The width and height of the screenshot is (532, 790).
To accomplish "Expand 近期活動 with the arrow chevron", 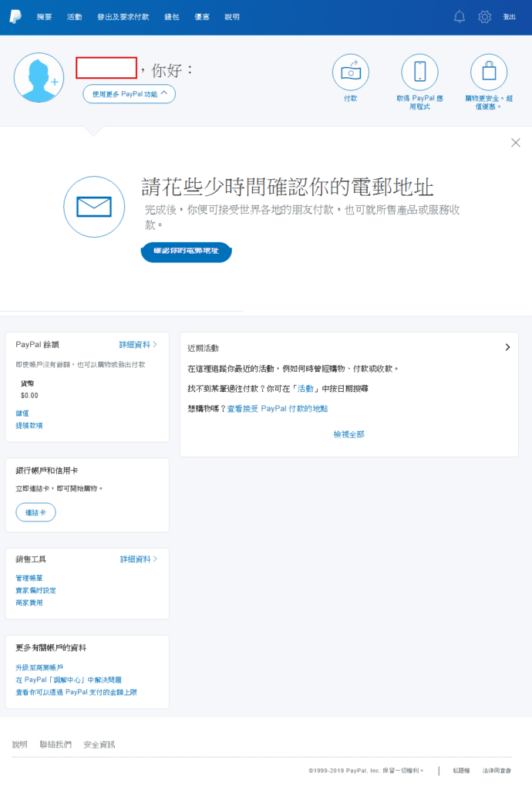I will pos(507,347).
